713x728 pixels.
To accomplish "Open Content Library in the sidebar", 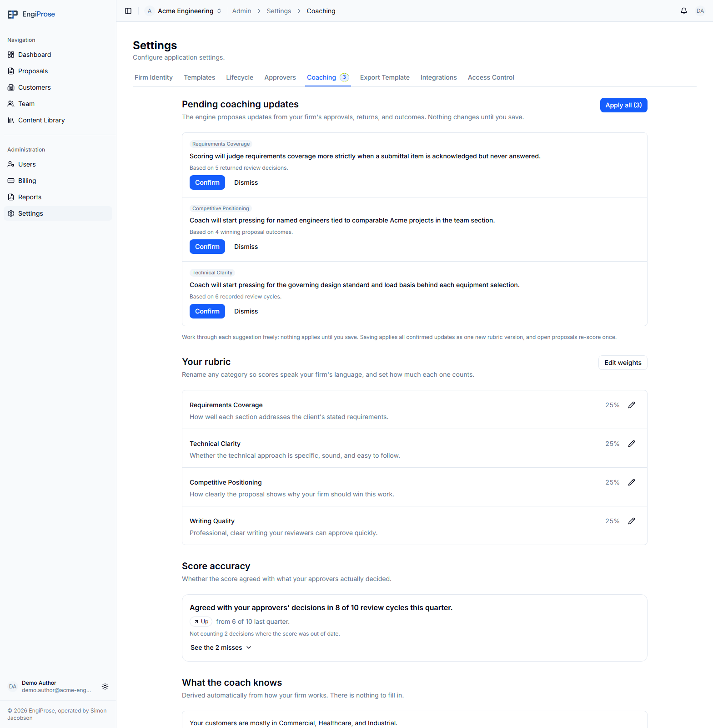I will point(58,120).
